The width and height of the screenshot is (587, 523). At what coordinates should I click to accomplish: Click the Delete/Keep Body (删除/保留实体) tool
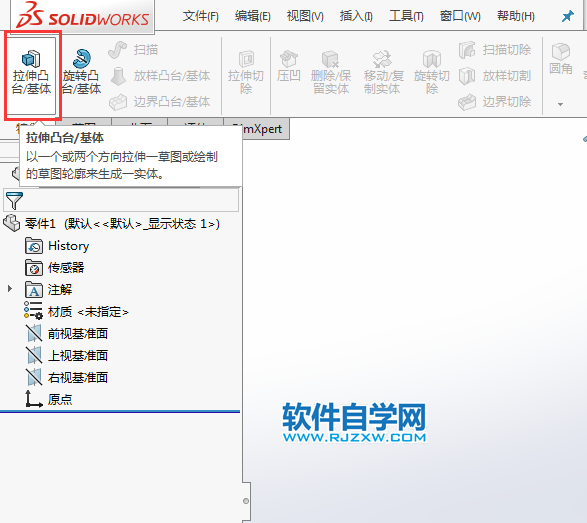click(x=331, y=73)
